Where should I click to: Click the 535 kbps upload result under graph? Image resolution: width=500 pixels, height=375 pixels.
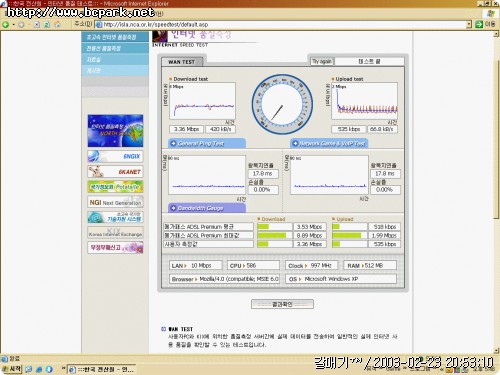[349, 129]
